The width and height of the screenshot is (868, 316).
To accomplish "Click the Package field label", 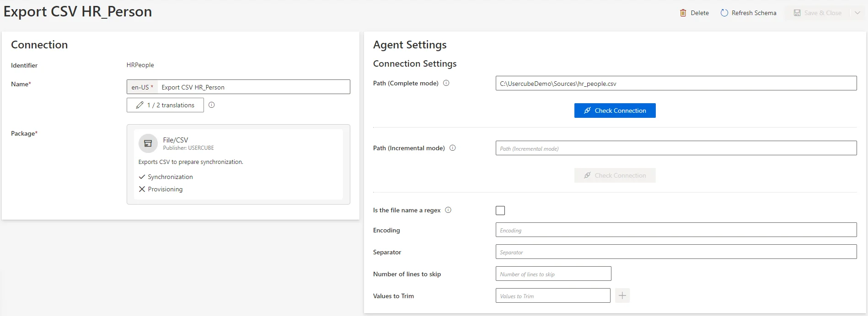I will pos(24,133).
